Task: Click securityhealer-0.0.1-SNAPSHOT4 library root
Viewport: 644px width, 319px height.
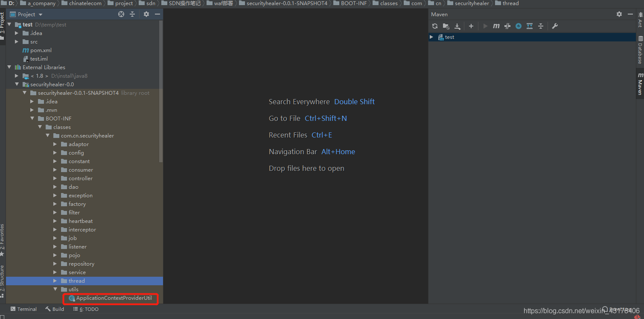Action: point(79,93)
